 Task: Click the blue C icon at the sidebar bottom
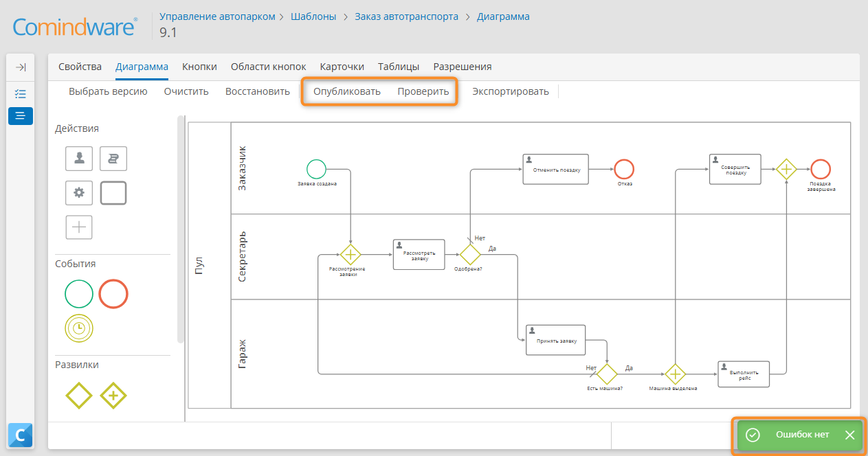pos(21,435)
